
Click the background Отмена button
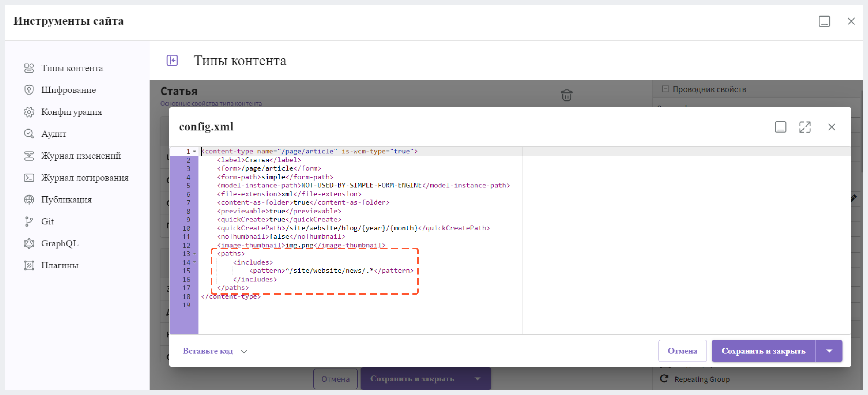click(335, 379)
